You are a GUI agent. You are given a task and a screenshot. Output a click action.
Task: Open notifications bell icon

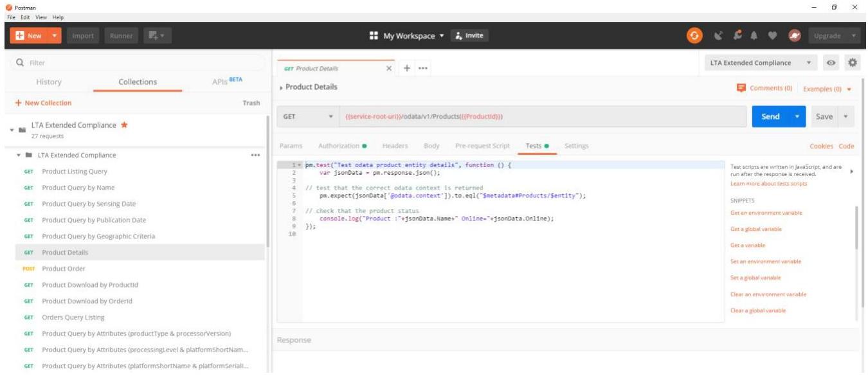(x=754, y=36)
